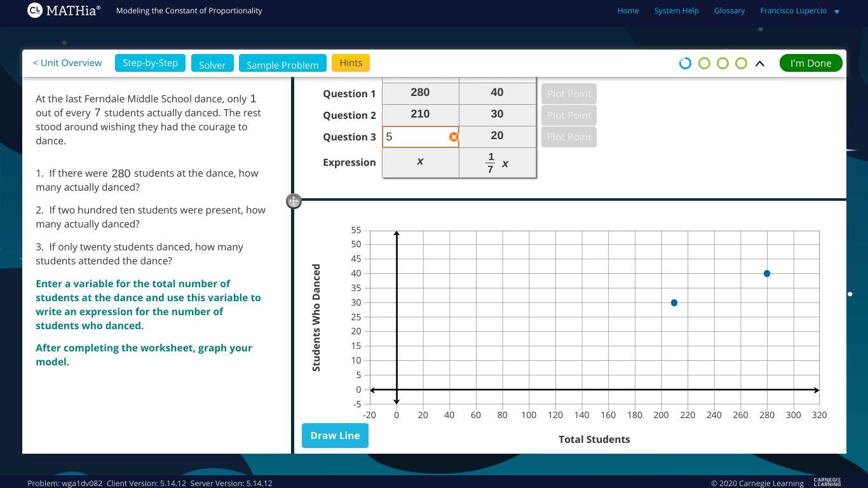This screenshot has height=488, width=868.
Task: Click the problem version info in footer
Action: [150, 484]
